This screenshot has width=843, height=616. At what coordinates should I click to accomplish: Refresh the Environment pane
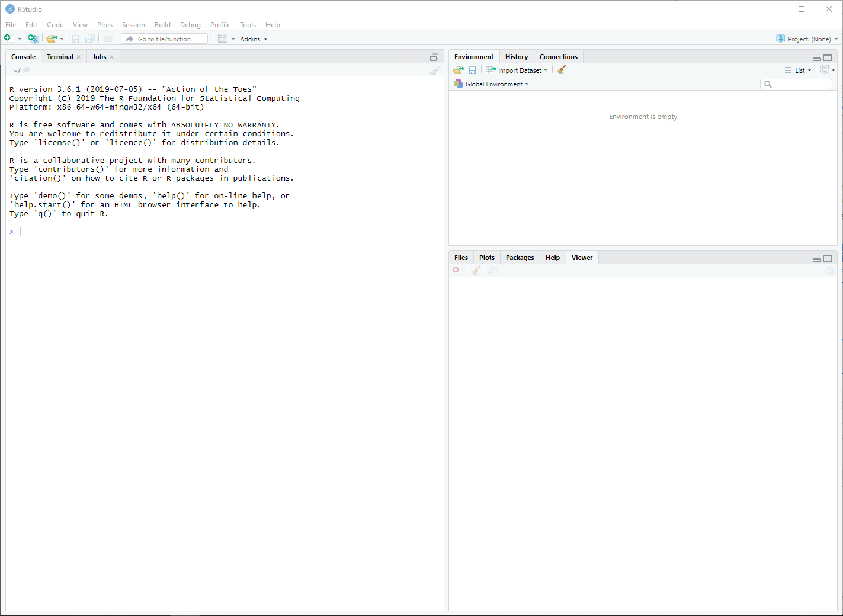tap(824, 69)
